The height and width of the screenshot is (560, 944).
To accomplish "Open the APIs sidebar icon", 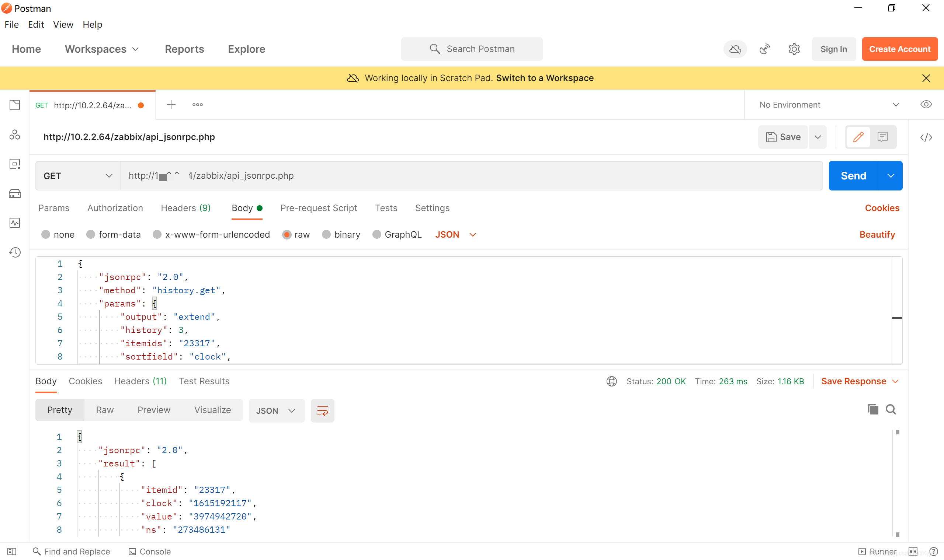I will coord(15,135).
